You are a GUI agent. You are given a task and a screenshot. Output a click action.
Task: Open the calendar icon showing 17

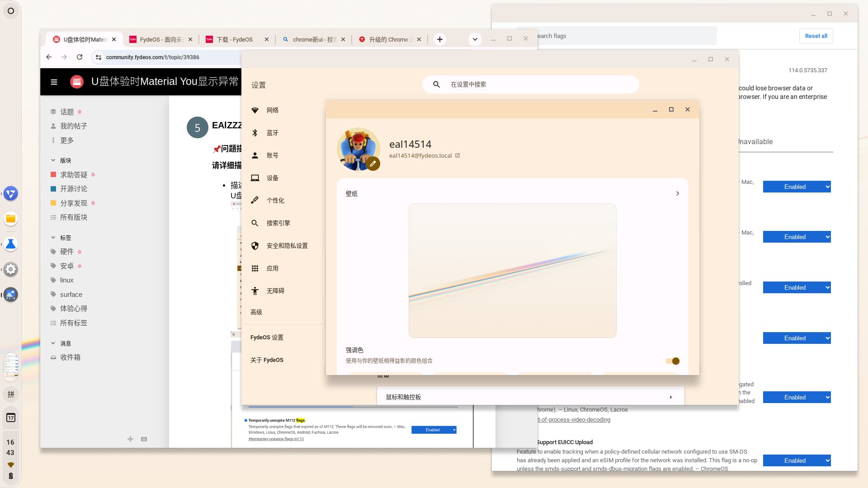click(11, 418)
